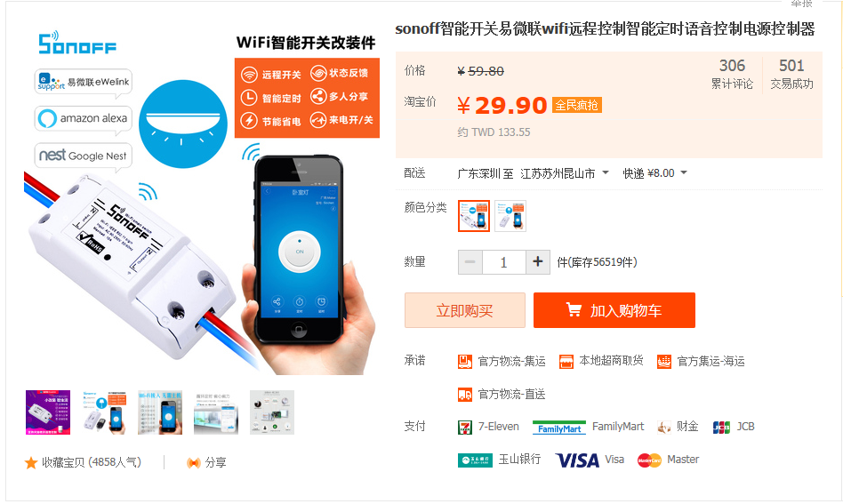Click the 官方物流-集运 service icon
Screen dimensions: 843x504
pyautogui.click(x=465, y=362)
